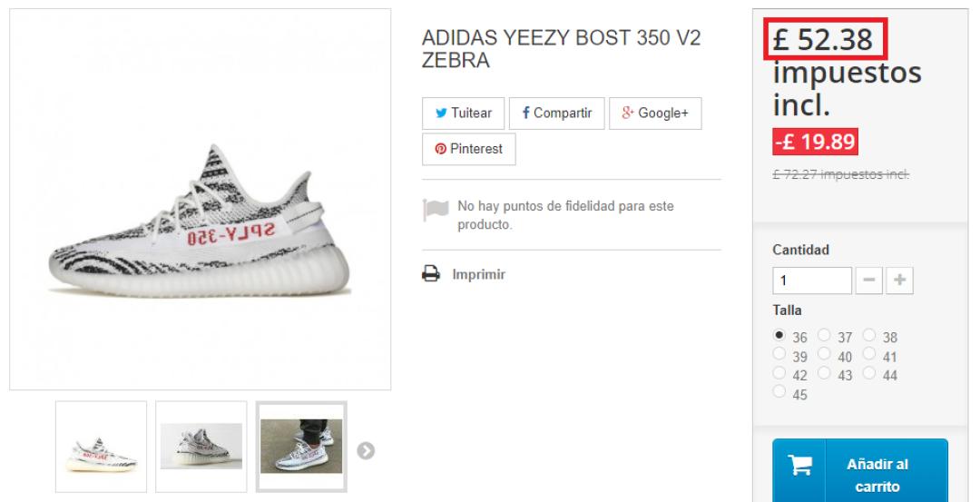Image resolution: width=980 pixels, height=502 pixels.
Task: Pick size 38 in Talla
Action: tap(868, 335)
